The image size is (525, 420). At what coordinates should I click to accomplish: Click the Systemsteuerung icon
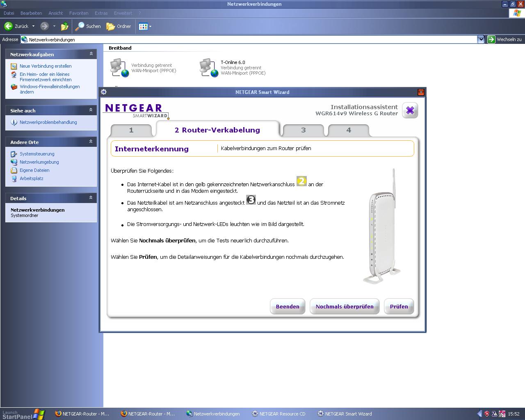point(14,154)
